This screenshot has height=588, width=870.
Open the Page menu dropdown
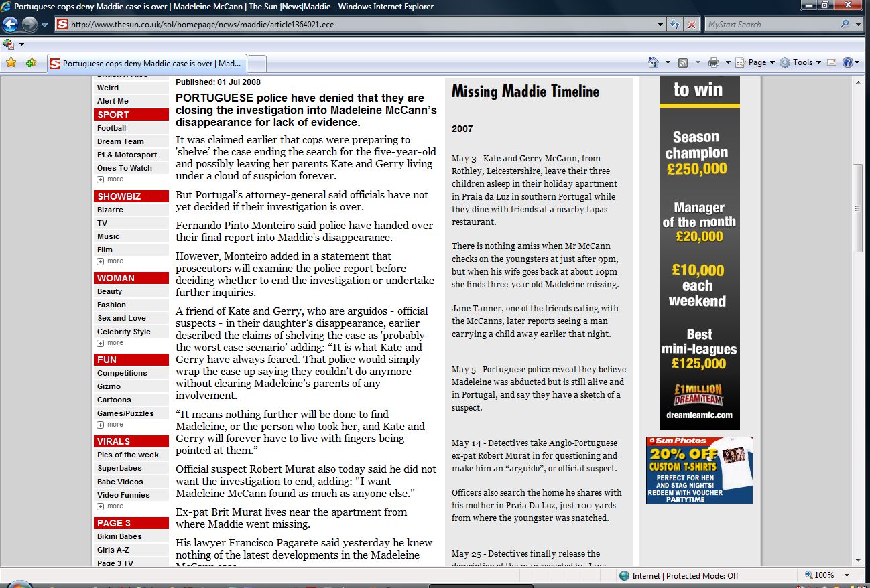[757, 62]
